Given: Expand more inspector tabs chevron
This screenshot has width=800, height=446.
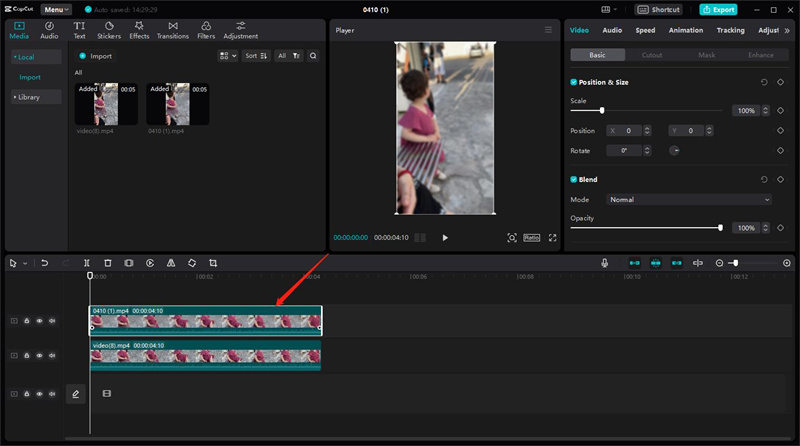Looking at the screenshot, I should 787,31.
